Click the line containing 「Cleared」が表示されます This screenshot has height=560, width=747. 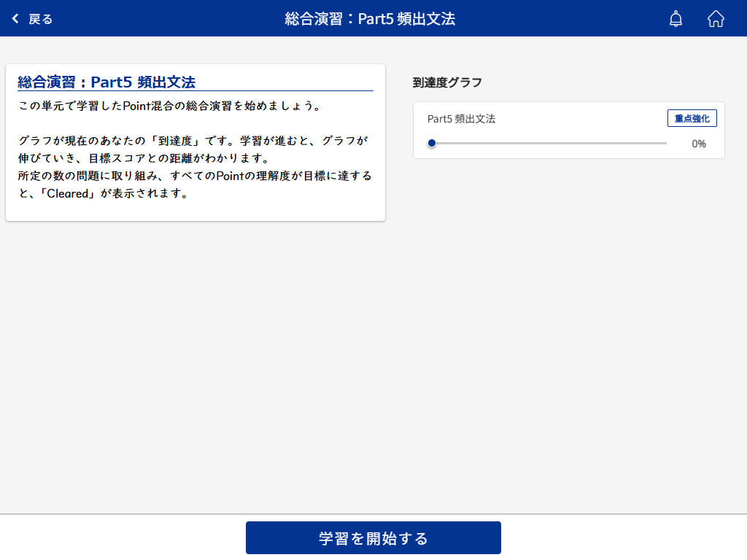tap(104, 194)
